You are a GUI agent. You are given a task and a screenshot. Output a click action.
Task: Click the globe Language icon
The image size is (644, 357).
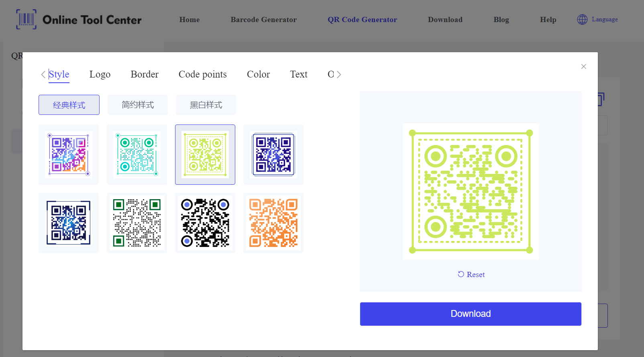582,19
